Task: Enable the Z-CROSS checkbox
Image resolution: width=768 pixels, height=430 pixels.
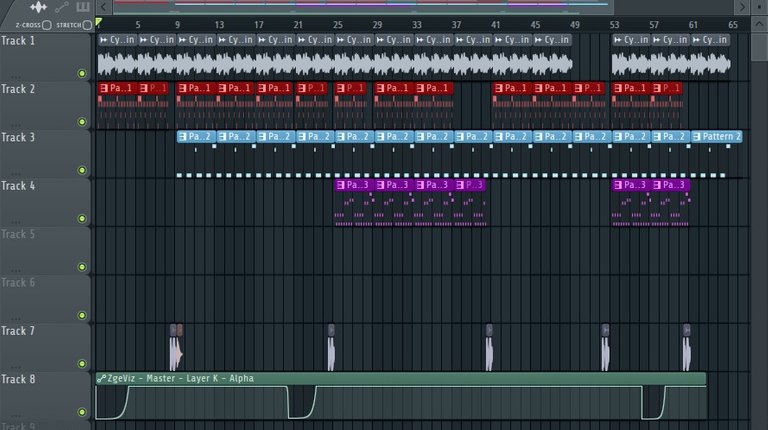Action: pos(47,25)
